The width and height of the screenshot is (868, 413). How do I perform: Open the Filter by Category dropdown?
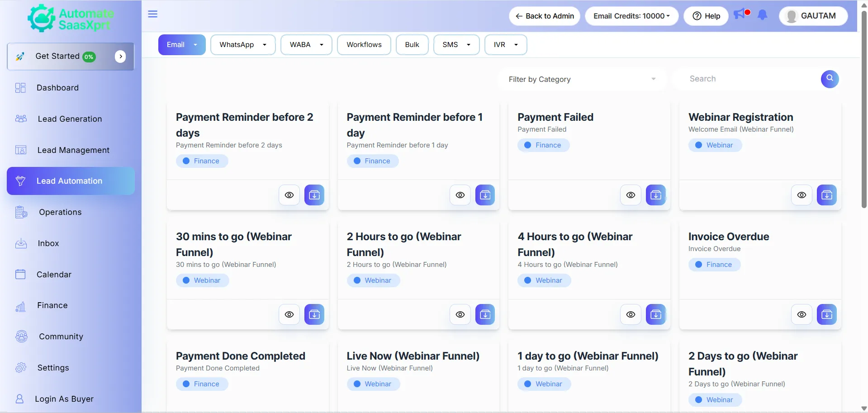click(x=582, y=79)
